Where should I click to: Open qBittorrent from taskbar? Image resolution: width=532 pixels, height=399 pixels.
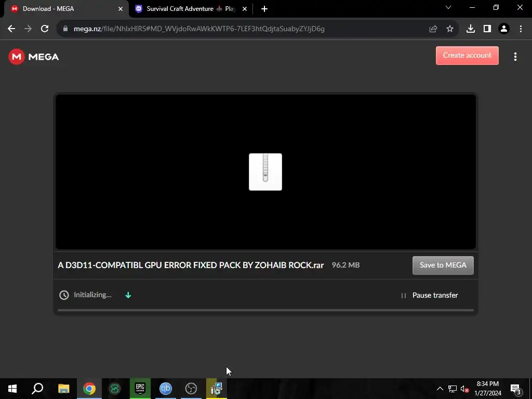tap(166, 389)
